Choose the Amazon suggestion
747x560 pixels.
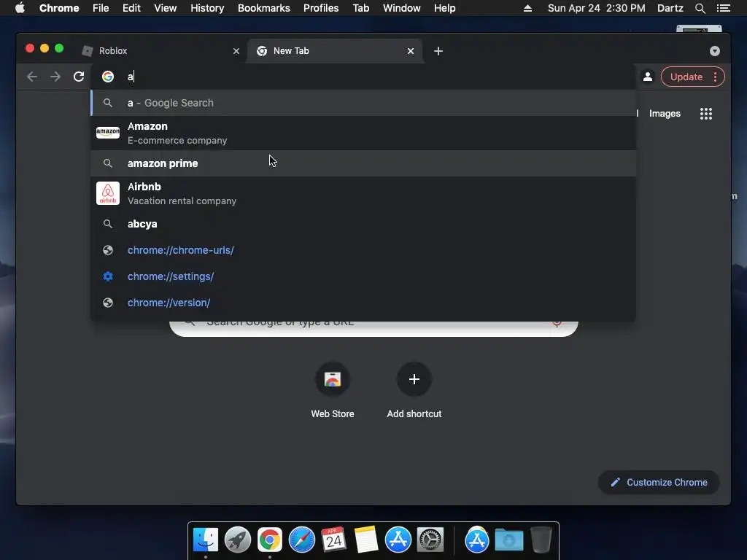[x=363, y=133]
